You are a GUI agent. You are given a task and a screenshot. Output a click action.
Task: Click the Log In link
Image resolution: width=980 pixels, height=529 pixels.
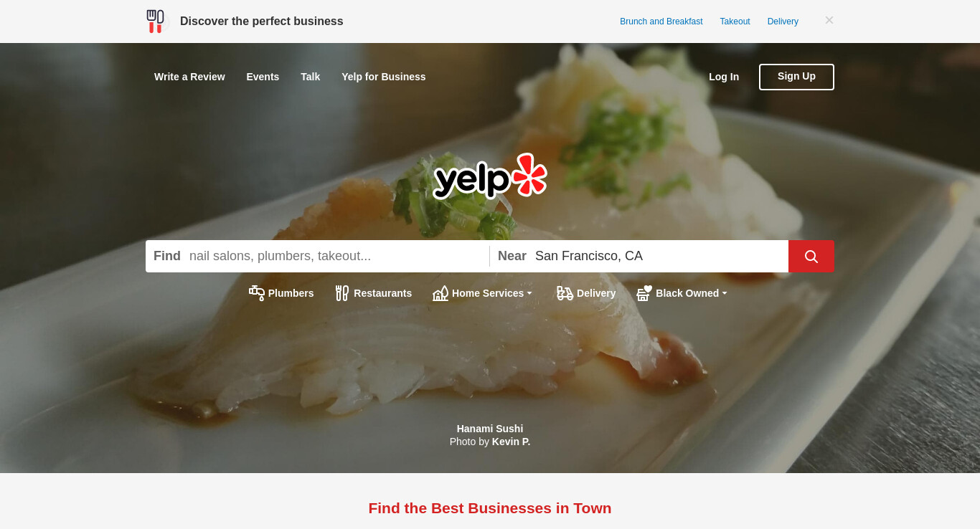pos(724,77)
